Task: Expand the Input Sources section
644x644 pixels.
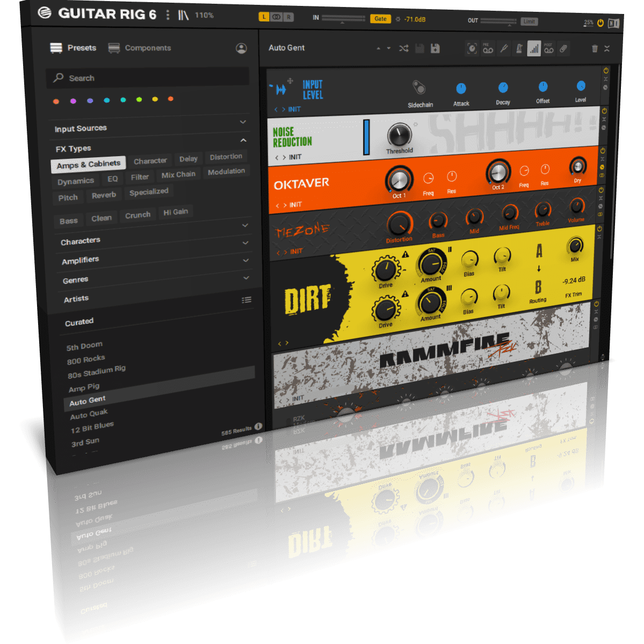Action: (x=243, y=122)
